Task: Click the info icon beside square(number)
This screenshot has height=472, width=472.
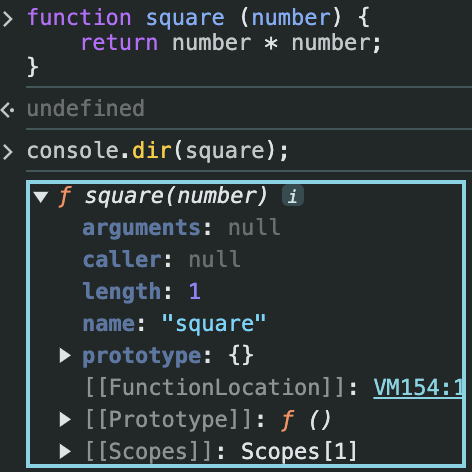Action: pyautogui.click(x=293, y=196)
